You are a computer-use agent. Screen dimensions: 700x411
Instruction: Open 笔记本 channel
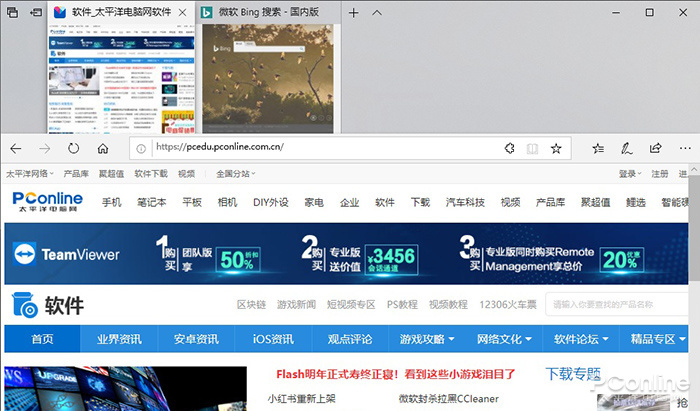(151, 203)
